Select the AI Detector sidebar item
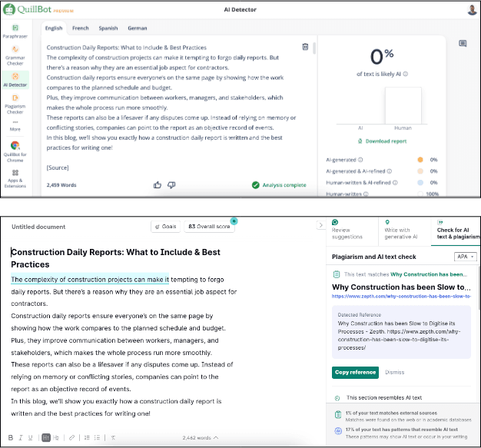 [15, 80]
